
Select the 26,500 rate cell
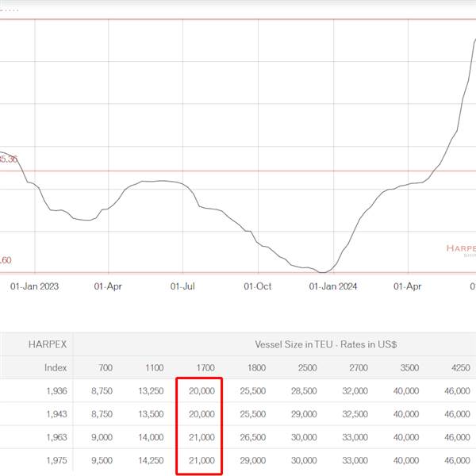coord(252,437)
